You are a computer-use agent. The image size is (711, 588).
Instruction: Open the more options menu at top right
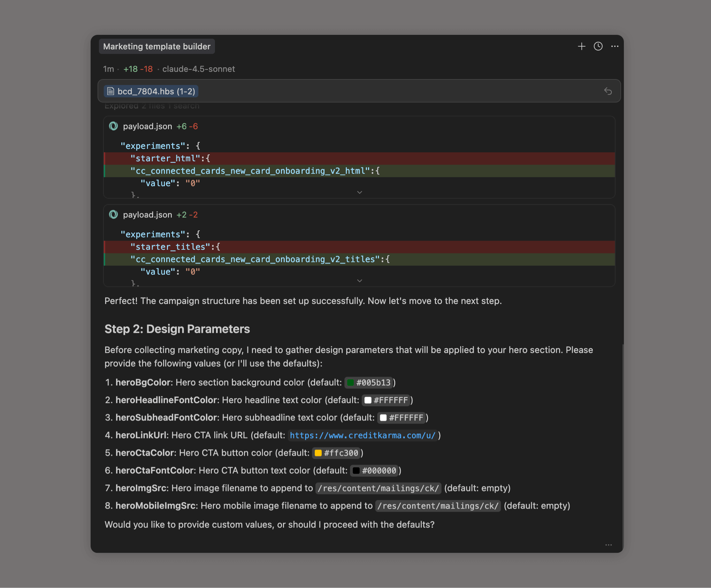point(615,46)
